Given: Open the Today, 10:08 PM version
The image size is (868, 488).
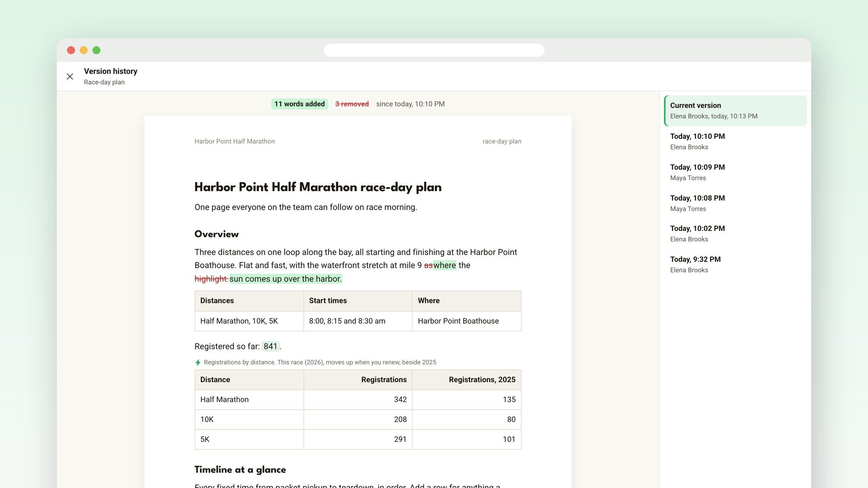Looking at the screenshot, I should [735, 203].
